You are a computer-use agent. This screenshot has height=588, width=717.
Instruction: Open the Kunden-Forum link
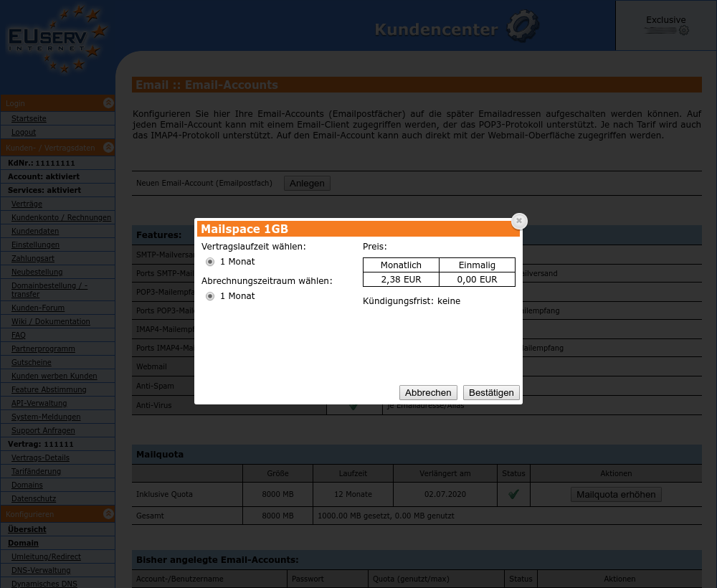[x=38, y=308]
